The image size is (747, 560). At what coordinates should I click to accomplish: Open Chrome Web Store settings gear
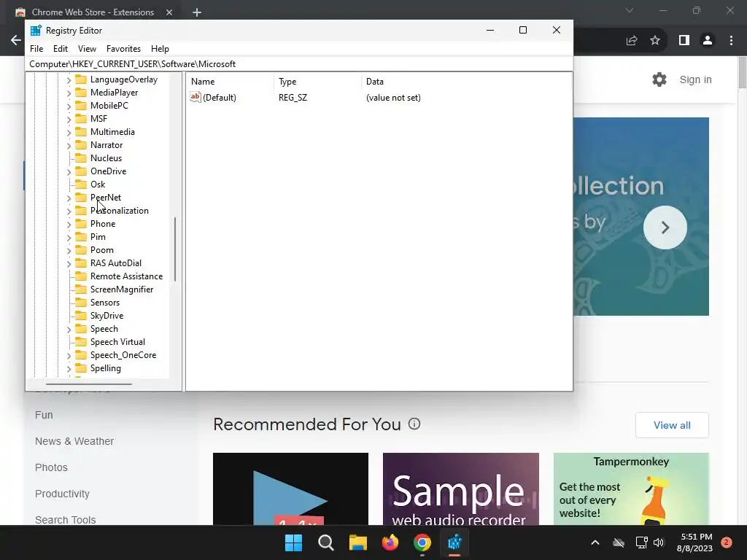[x=659, y=79]
